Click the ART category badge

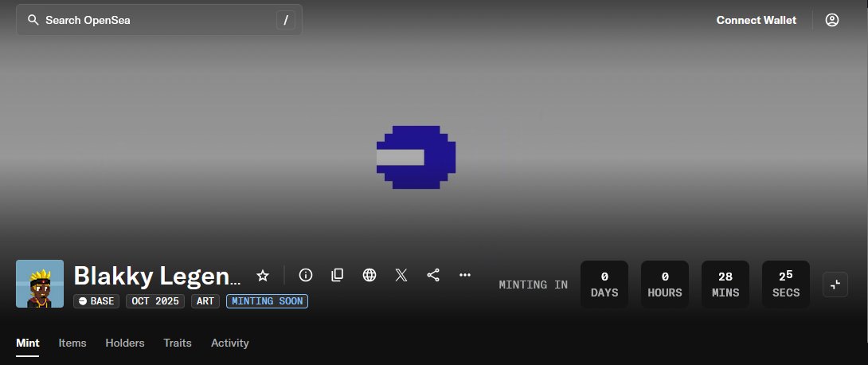click(x=205, y=301)
